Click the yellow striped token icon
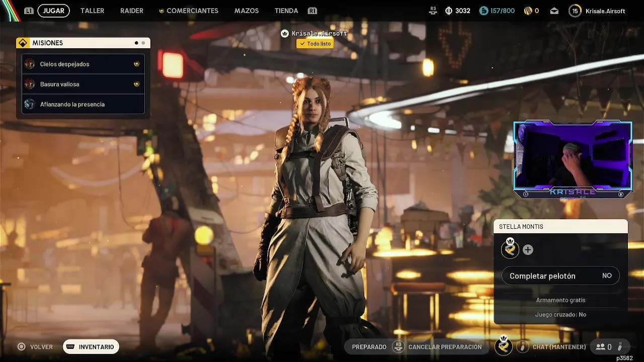This screenshot has width=644, height=362. (x=528, y=11)
